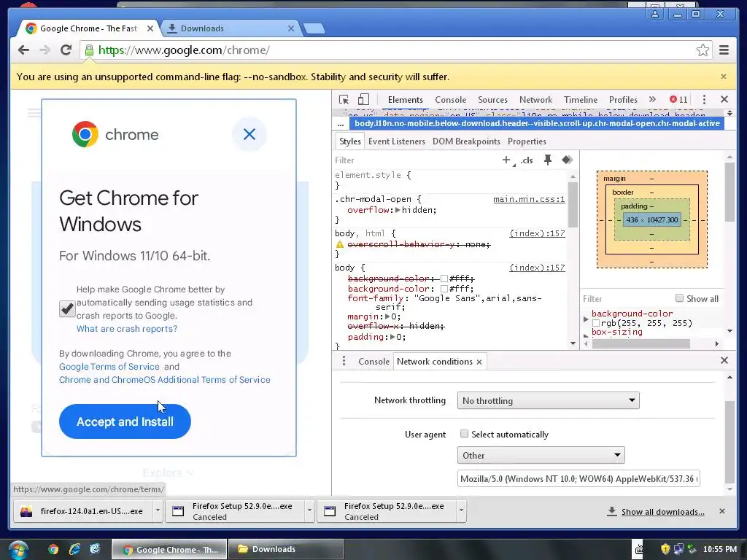Close the DevTools panel
The height and width of the screenshot is (560, 747).
724,99
